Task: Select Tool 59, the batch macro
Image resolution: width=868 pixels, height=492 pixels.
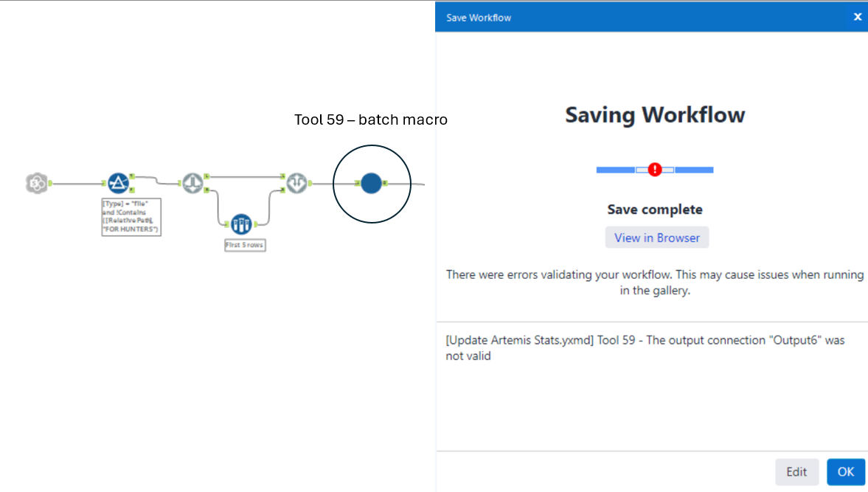Action: point(371,183)
